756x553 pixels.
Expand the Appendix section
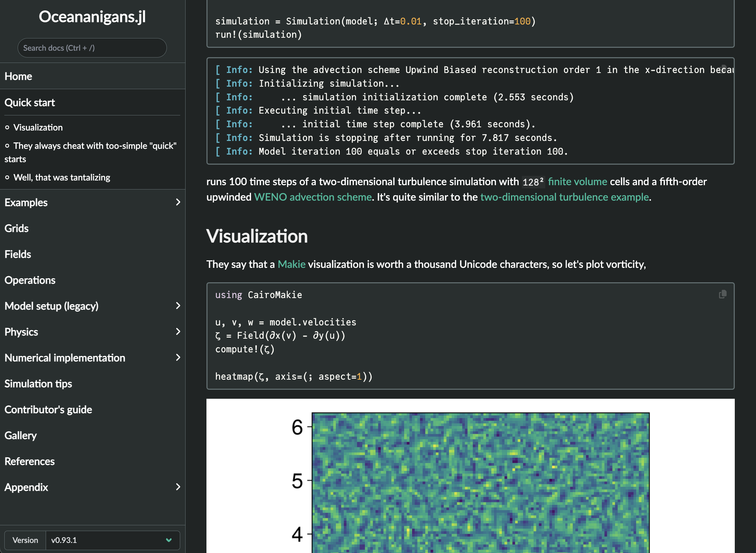click(x=178, y=487)
